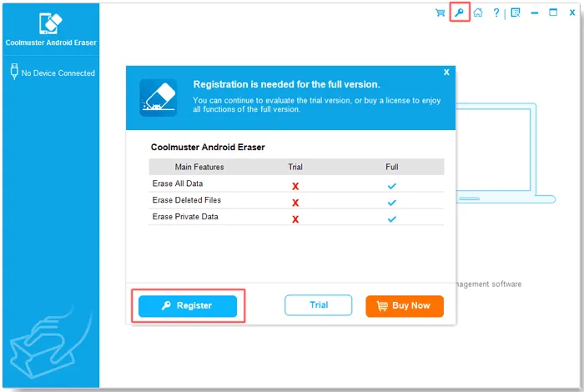
Task: Select the Erase Private Data row
Action: (x=296, y=217)
